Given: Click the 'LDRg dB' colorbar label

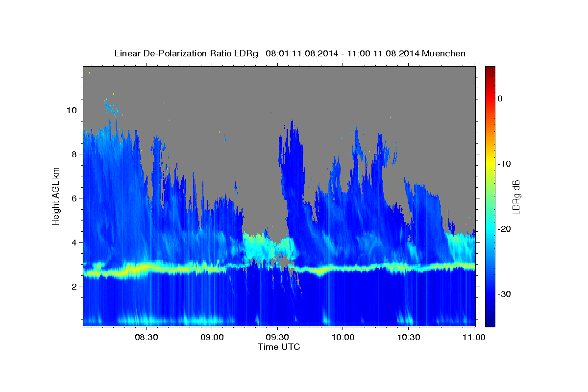Looking at the screenshot, I should [515, 197].
